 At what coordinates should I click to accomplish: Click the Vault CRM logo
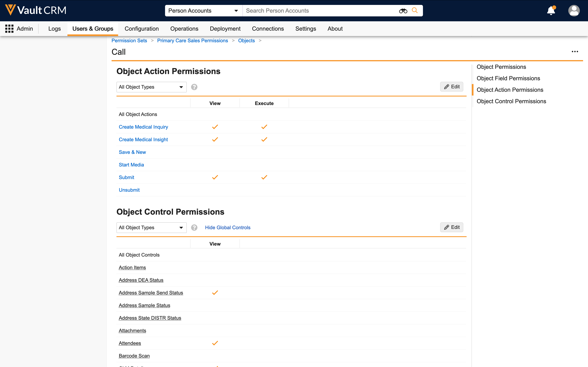tap(35, 10)
